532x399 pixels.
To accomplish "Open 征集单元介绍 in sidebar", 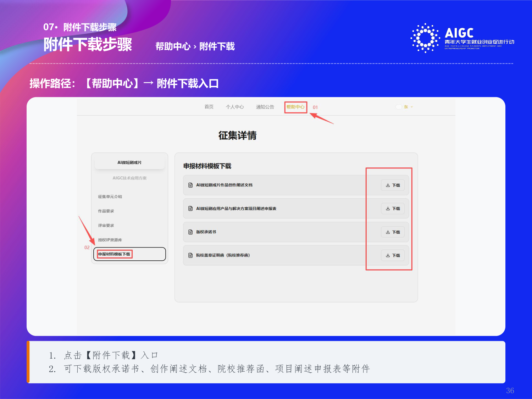I will pyautogui.click(x=110, y=196).
